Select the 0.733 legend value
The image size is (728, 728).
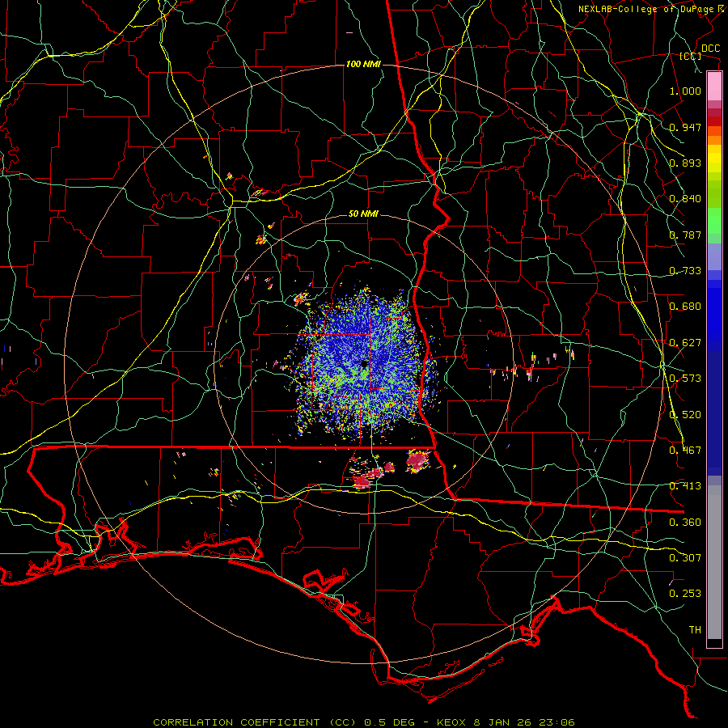pos(685,271)
